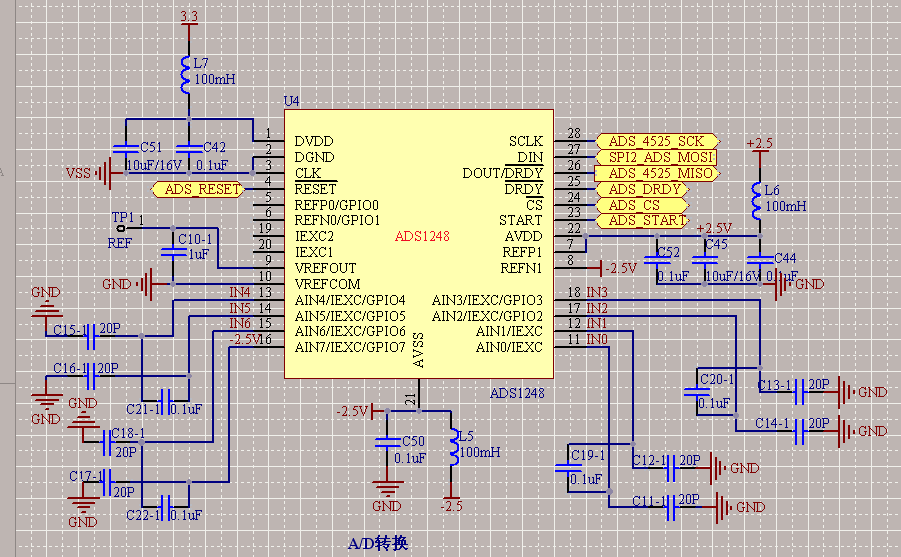Click the AVSS pin name

pyautogui.click(x=419, y=350)
